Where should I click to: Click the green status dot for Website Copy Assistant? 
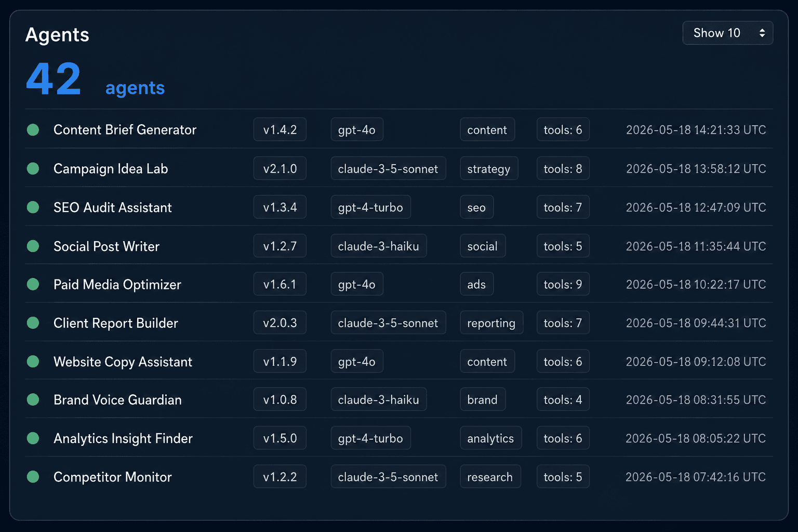[33, 361]
